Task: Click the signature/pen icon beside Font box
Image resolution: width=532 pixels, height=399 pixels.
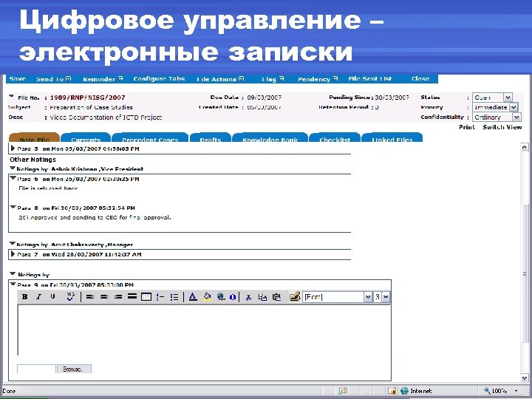Action: [295, 296]
